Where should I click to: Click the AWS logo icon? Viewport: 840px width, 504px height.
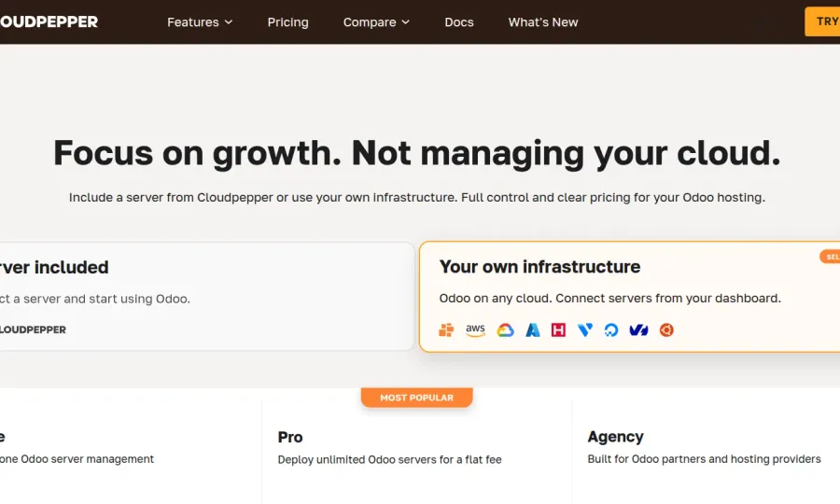[x=475, y=329]
